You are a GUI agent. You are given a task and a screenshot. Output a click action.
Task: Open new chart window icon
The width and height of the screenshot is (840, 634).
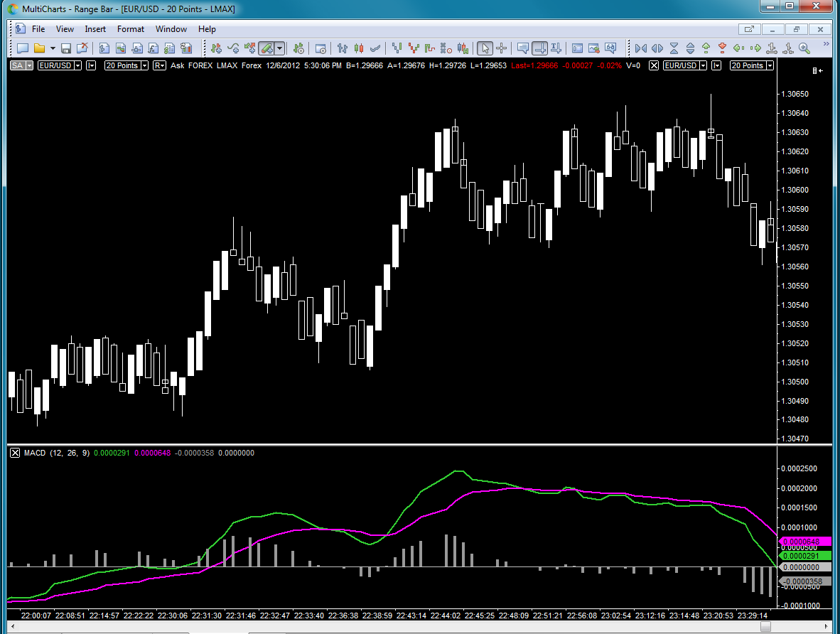coord(104,49)
